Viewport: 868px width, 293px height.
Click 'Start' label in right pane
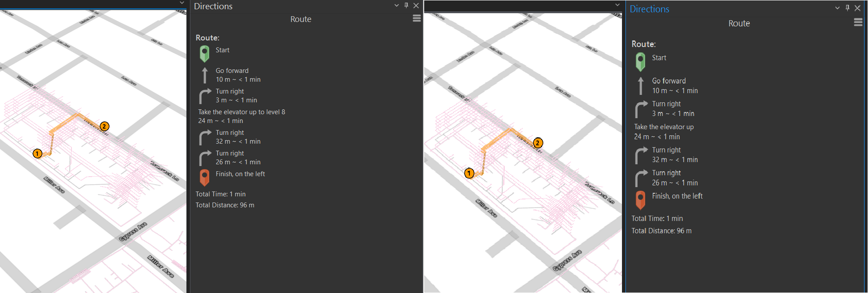tap(659, 58)
